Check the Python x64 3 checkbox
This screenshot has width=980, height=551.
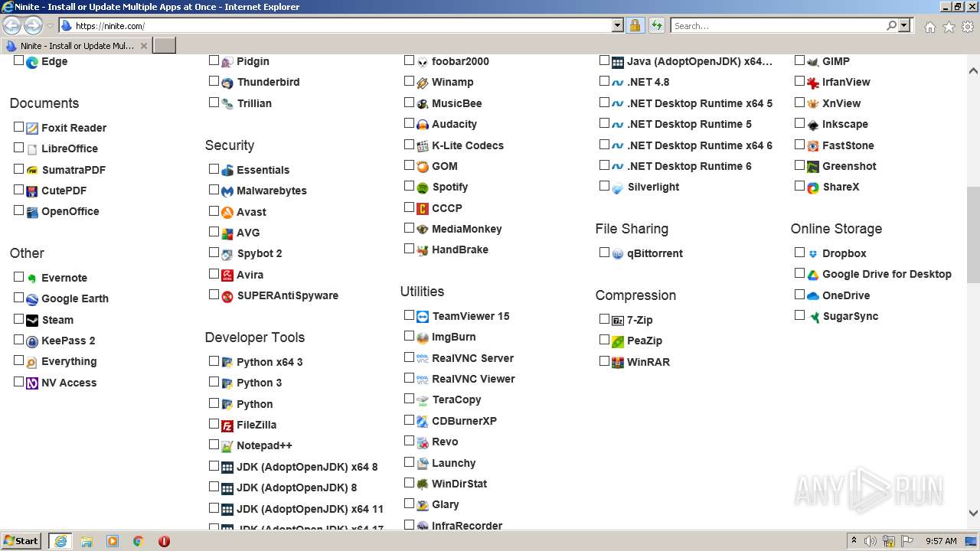(214, 360)
